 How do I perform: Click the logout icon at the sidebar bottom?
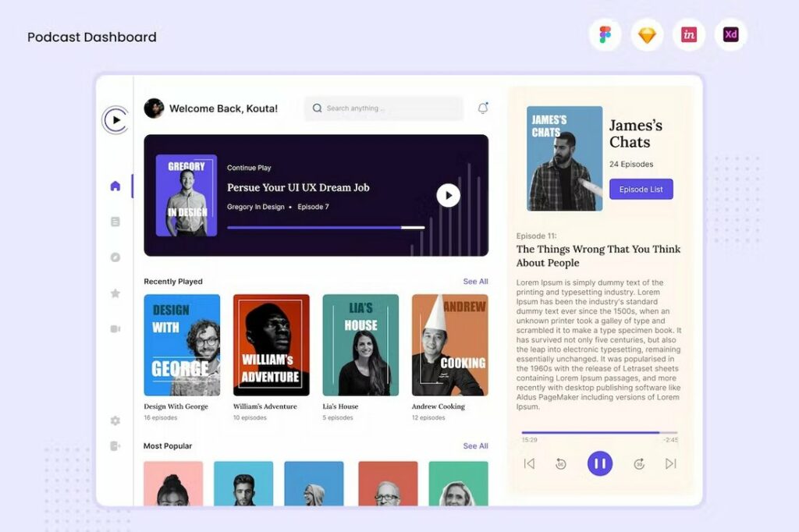[x=115, y=446]
